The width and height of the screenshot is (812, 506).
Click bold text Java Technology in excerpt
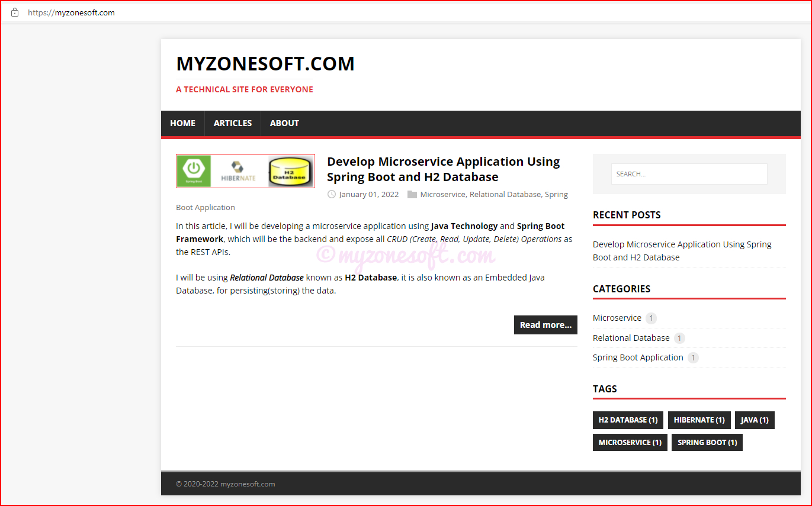[x=464, y=226]
